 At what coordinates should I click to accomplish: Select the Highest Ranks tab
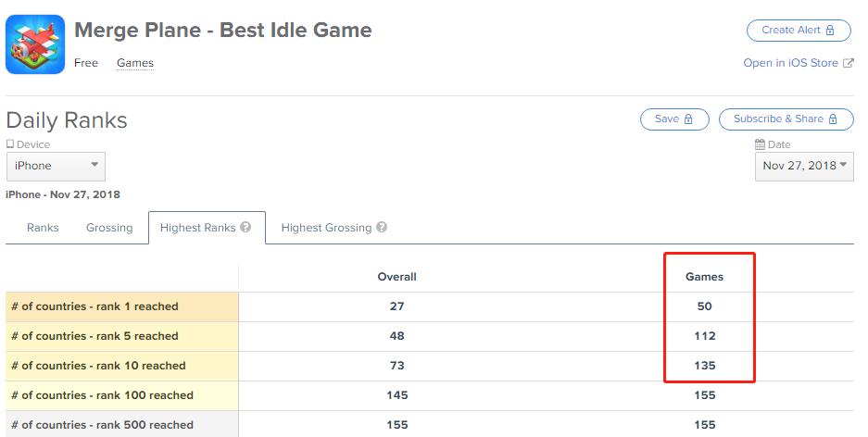197,228
